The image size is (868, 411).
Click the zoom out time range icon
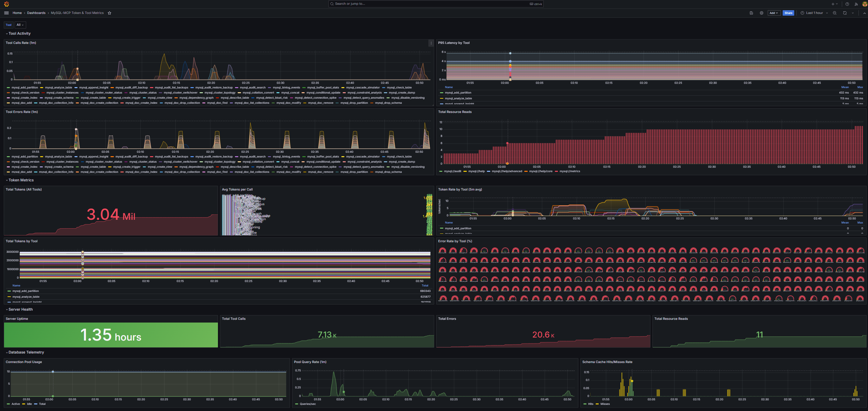tap(835, 13)
